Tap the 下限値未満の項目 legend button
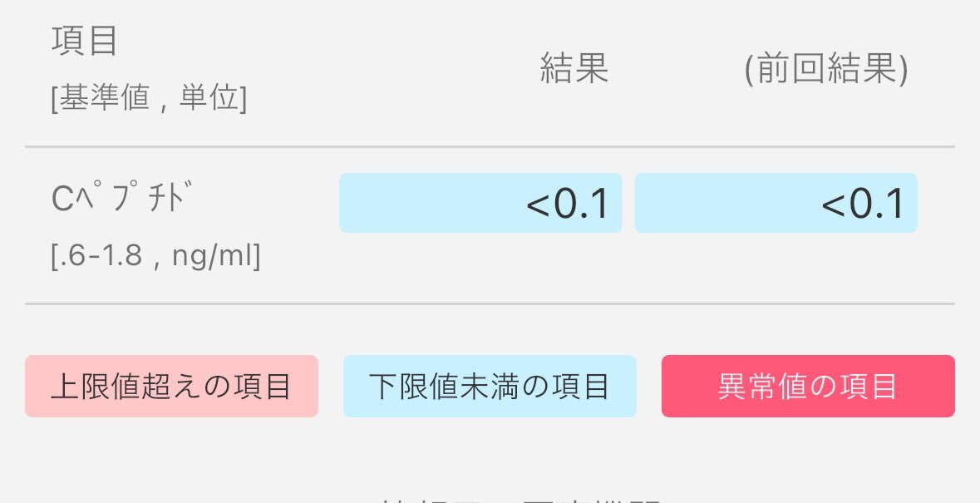 coord(490,386)
